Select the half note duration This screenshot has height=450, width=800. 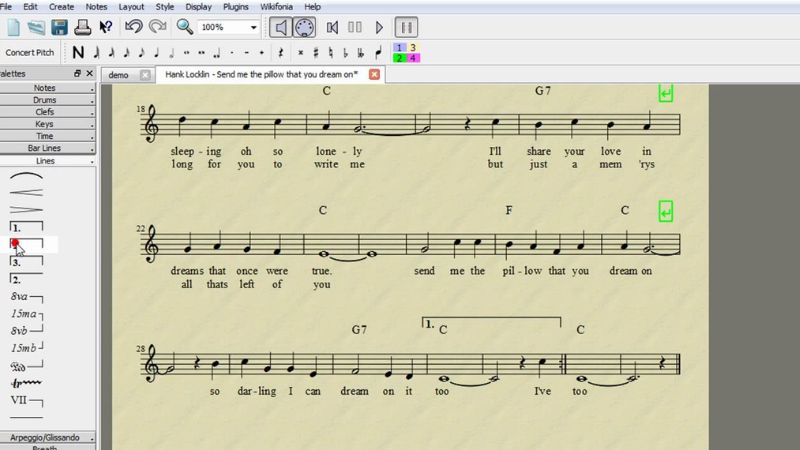pyautogui.click(x=171, y=53)
